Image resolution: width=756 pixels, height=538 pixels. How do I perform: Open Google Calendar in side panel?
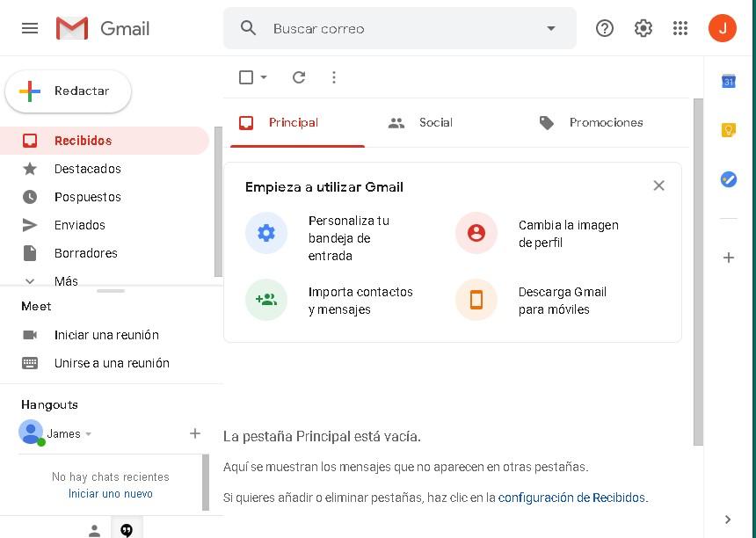tap(728, 82)
